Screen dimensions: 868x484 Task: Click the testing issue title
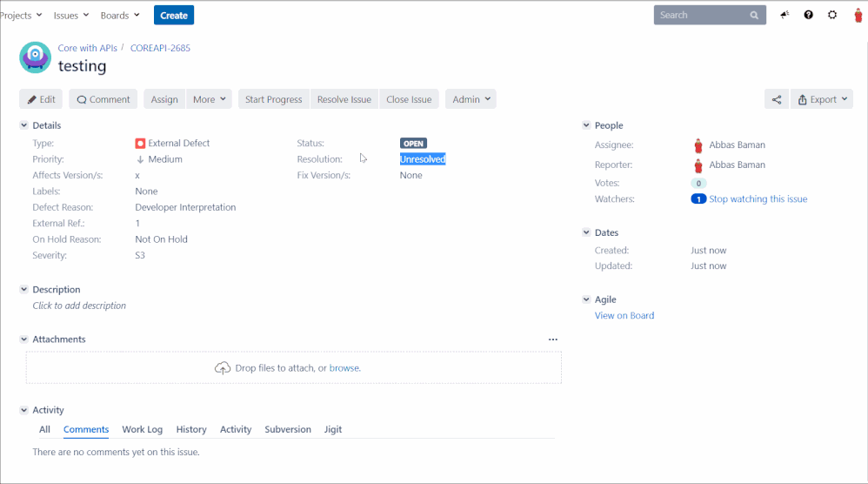coord(82,66)
